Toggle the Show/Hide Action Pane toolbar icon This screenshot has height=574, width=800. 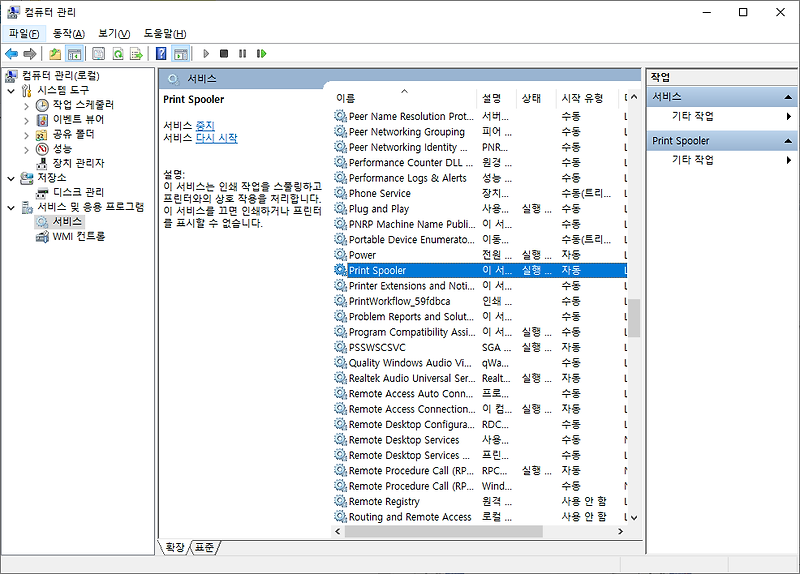181,54
